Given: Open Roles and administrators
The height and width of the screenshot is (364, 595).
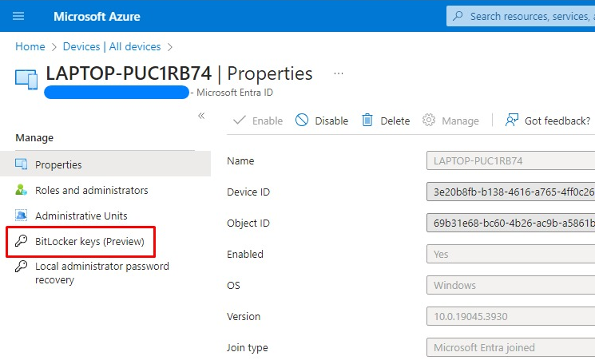Looking at the screenshot, I should click(x=92, y=190).
